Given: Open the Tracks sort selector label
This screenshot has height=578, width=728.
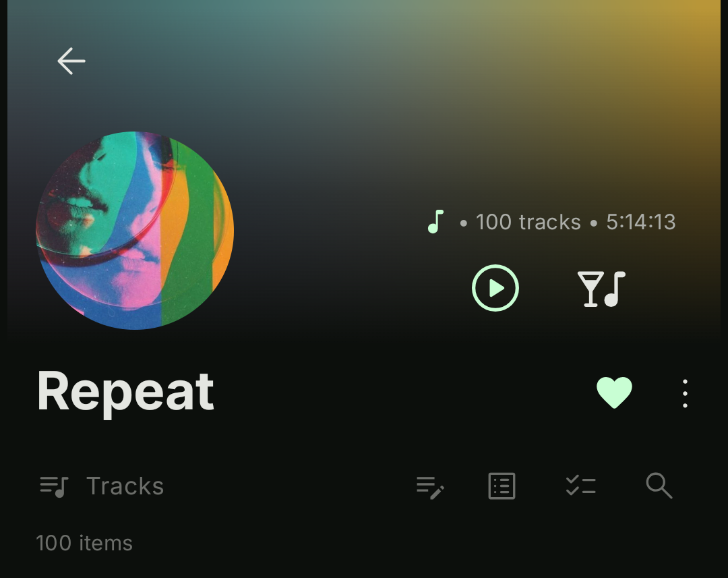Looking at the screenshot, I should pyautogui.click(x=125, y=486).
